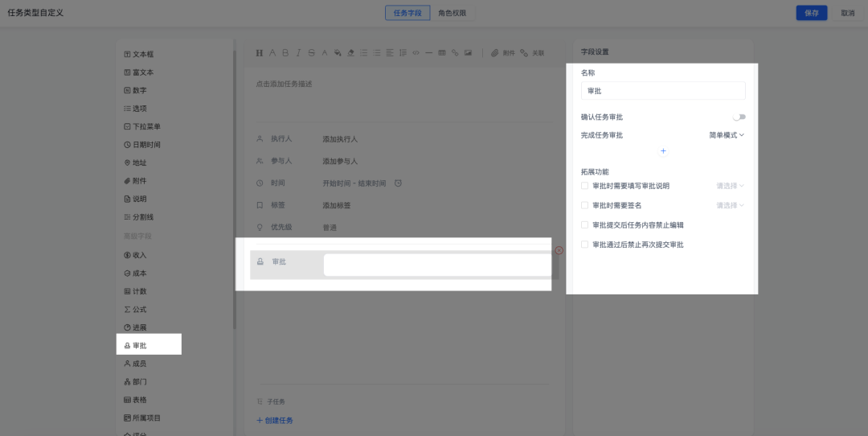This screenshot has height=436, width=868.
Task: Click the insert image icon
Action: (x=468, y=53)
